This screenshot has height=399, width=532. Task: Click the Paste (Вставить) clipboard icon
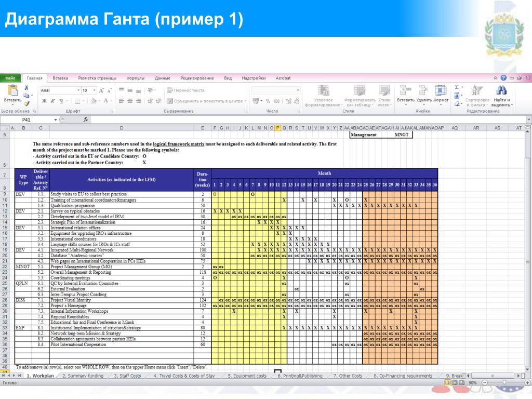(12, 91)
